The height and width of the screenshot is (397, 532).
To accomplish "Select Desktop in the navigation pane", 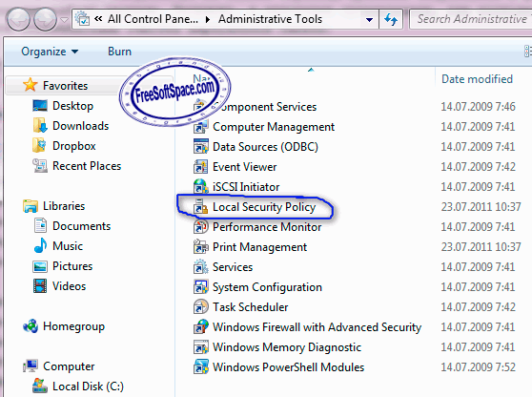I will tap(72, 106).
